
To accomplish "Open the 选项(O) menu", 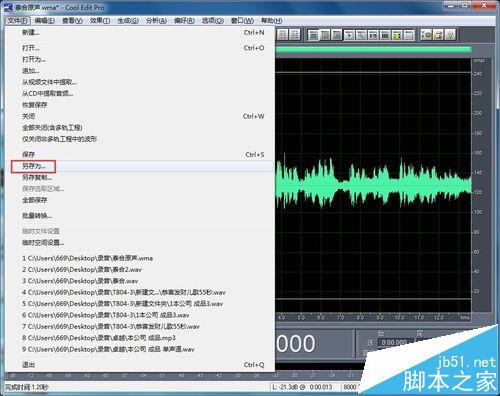I will point(213,21).
